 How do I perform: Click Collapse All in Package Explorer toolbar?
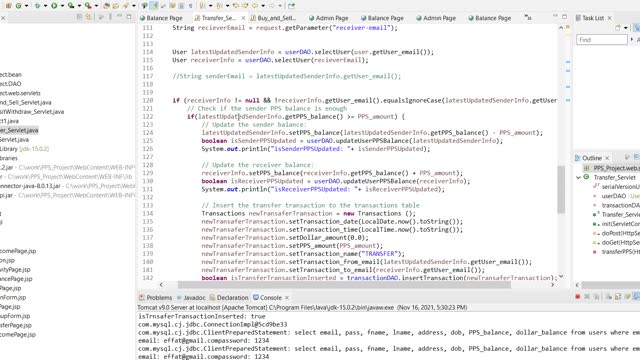(80, 17)
